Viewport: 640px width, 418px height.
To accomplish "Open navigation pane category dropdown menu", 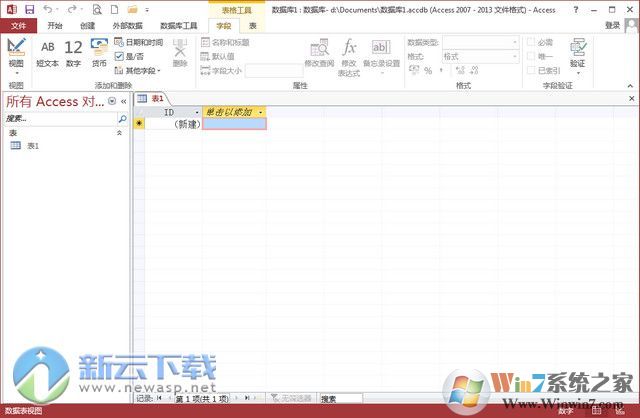I will click(x=112, y=101).
